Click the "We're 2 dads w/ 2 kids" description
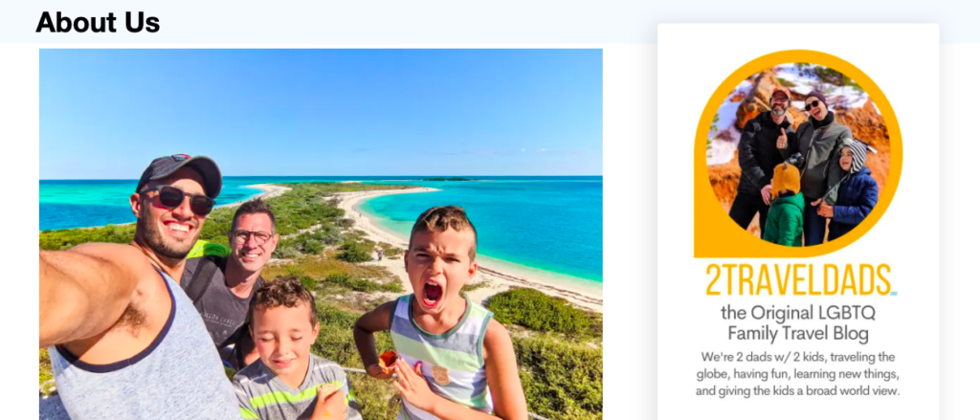 pos(798,374)
